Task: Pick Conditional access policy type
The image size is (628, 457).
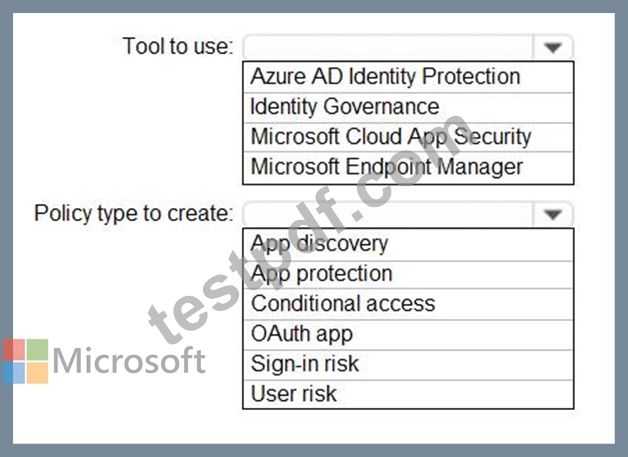Action: pos(408,304)
